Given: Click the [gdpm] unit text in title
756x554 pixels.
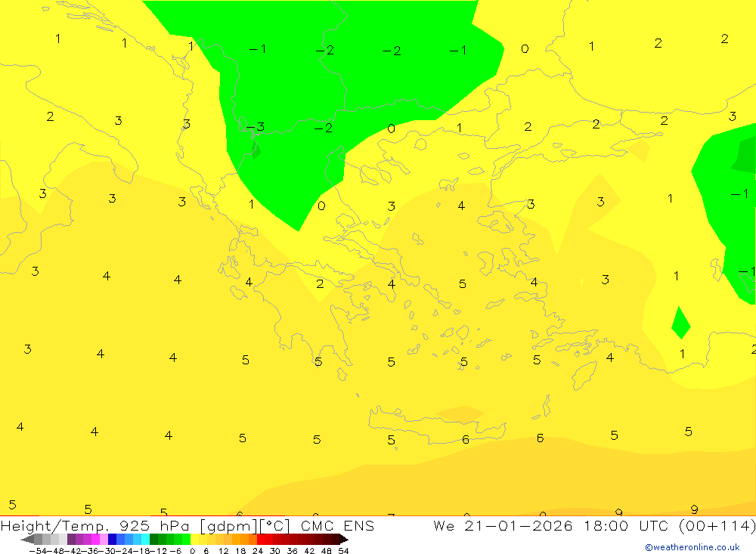Looking at the screenshot, I should point(229,526).
